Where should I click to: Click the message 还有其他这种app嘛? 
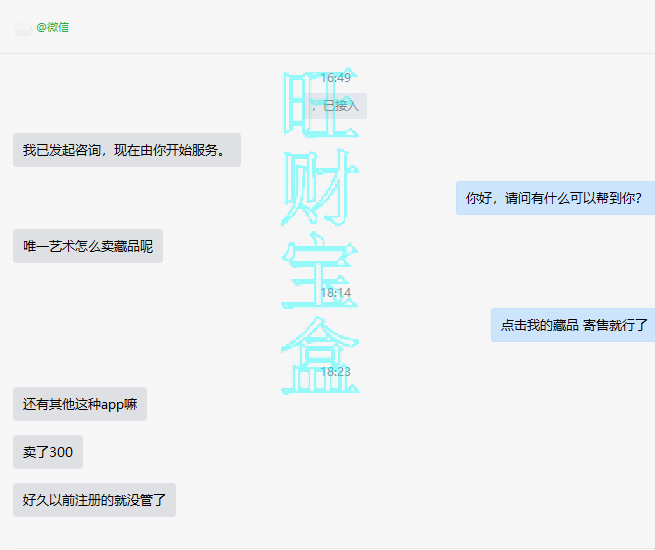pos(80,404)
